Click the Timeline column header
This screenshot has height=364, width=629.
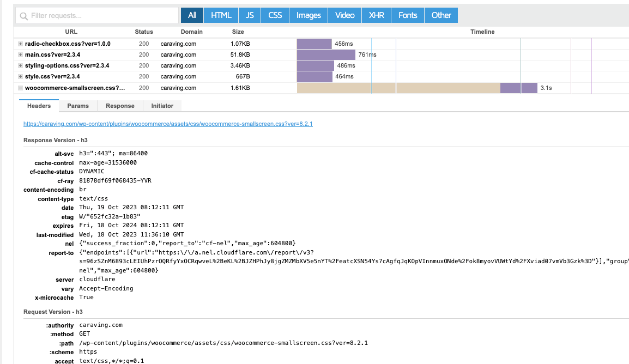tap(482, 32)
